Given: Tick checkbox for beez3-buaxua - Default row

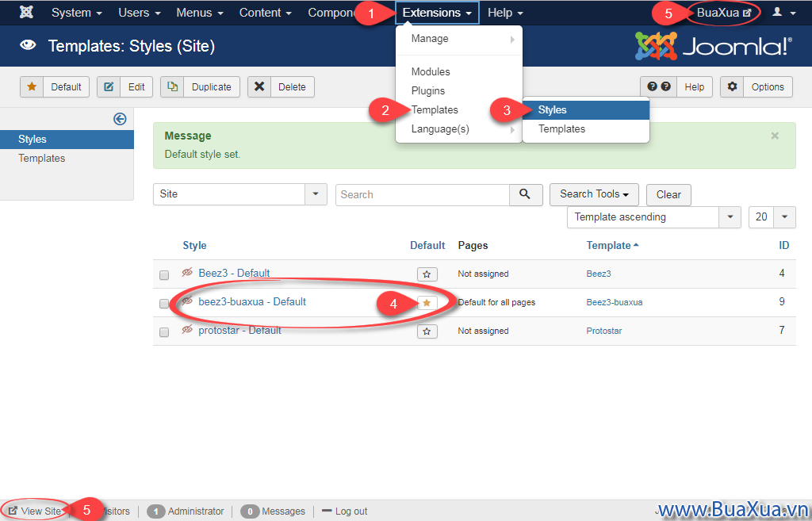Looking at the screenshot, I should [x=164, y=304].
